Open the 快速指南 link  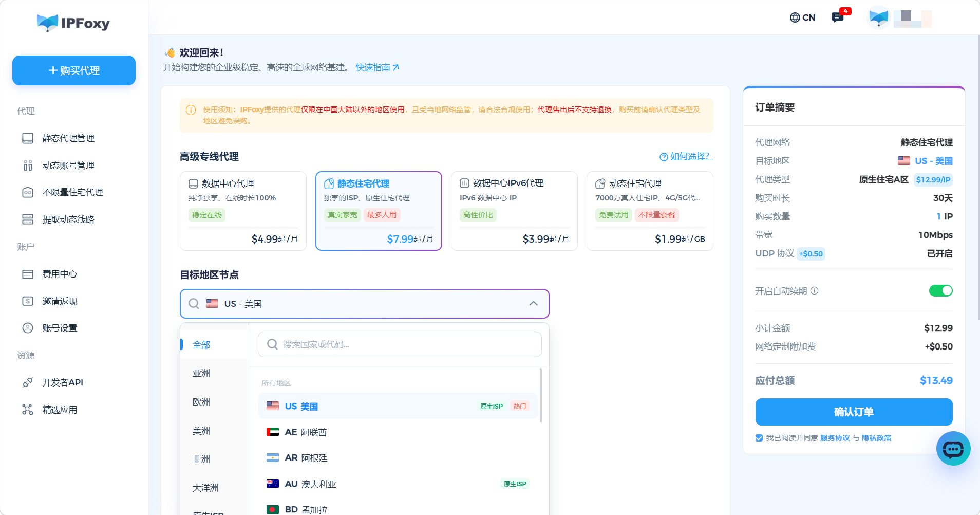377,67
